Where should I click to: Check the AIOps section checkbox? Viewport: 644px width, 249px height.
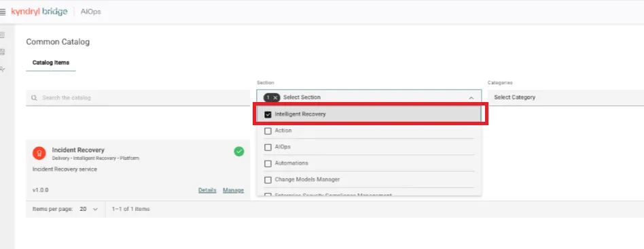(268, 148)
